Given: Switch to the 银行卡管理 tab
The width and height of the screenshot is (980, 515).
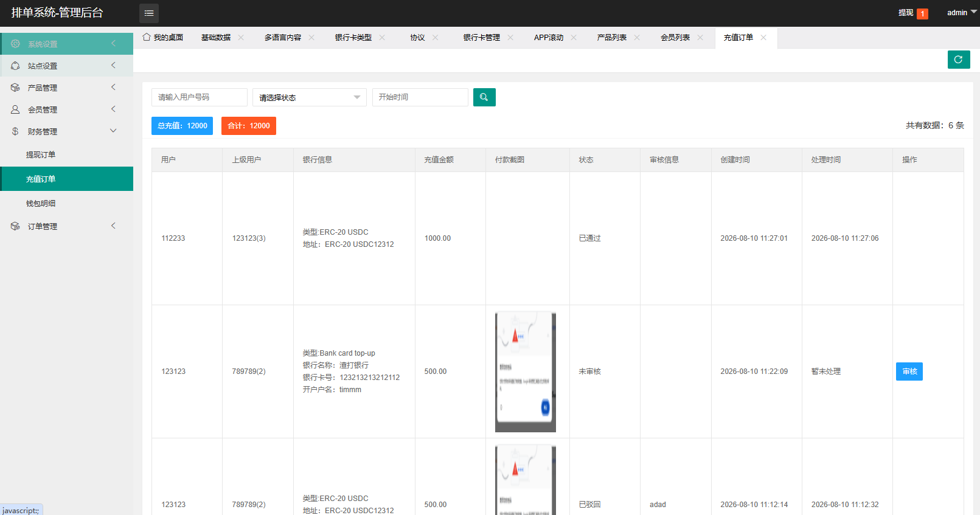Looking at the screenshot, I should coord(482,38).
